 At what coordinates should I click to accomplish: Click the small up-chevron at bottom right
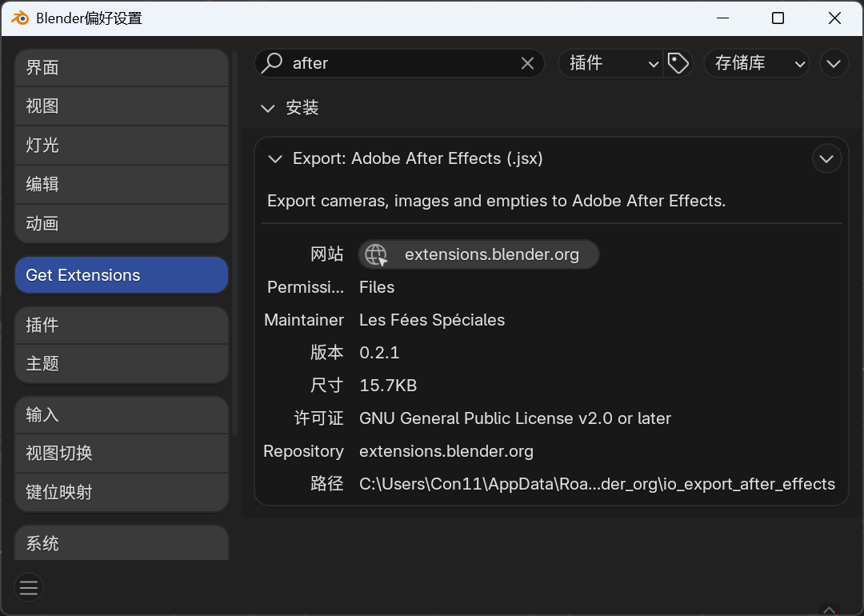click(829, 610)
